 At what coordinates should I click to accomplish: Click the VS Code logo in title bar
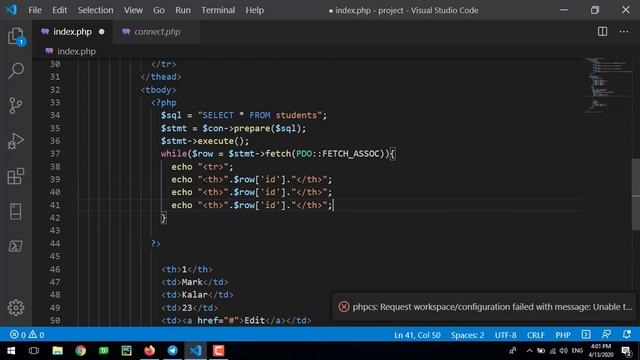coord(11,10)
